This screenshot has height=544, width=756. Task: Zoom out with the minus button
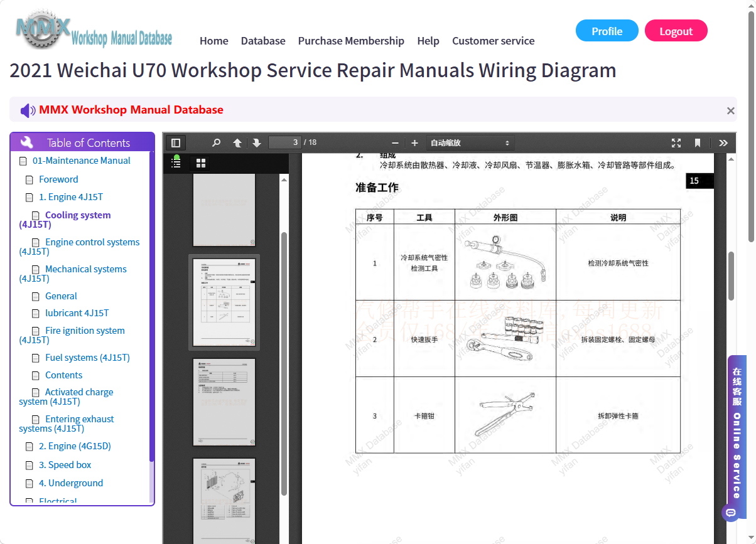395,143
